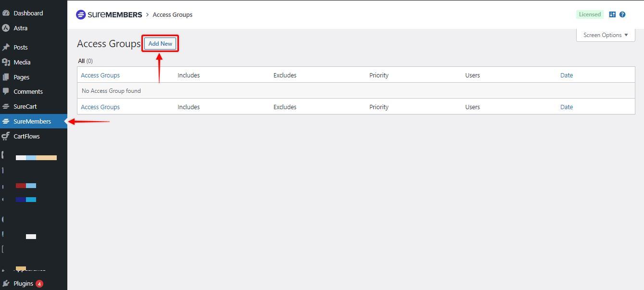This screenshot has width=644, height=290.
Task: Click the blue help question mark icon
Action: point(622,14)
